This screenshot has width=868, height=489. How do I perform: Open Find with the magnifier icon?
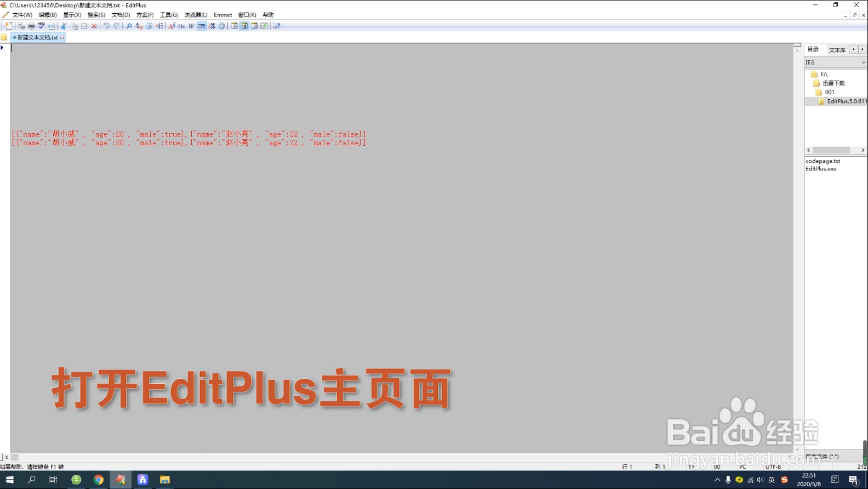click(x=129, y=26)
